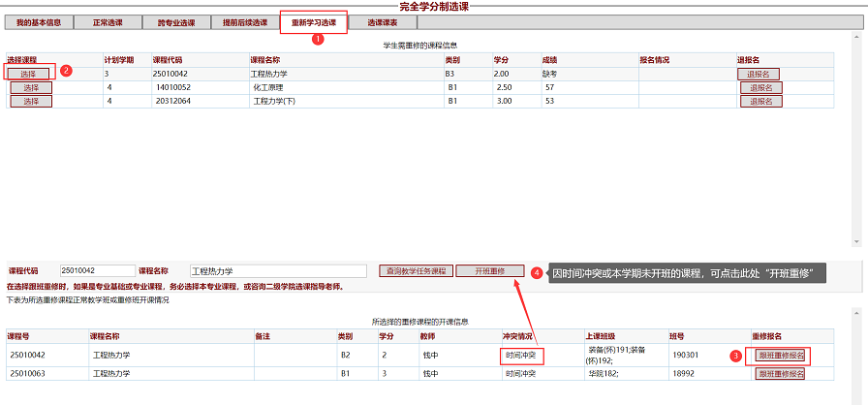Click 跟班重修报名 for class 18992
This screenshot has width=868, height=405.
781,372
